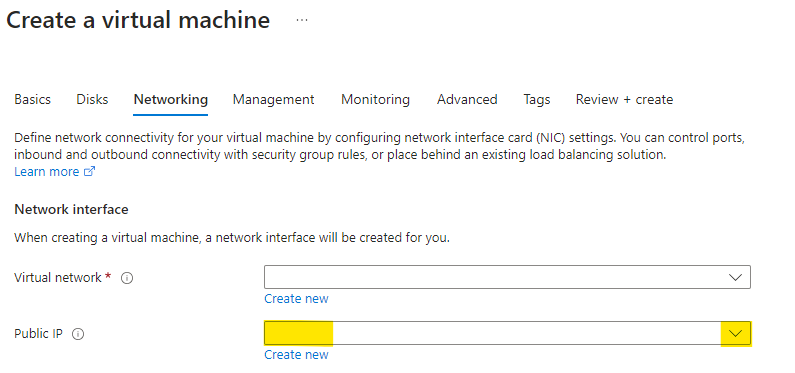Viewport: 795px width, 373px height.
Task: Open the ellipsis menu beside the page title
Action: tap(302, 20)
